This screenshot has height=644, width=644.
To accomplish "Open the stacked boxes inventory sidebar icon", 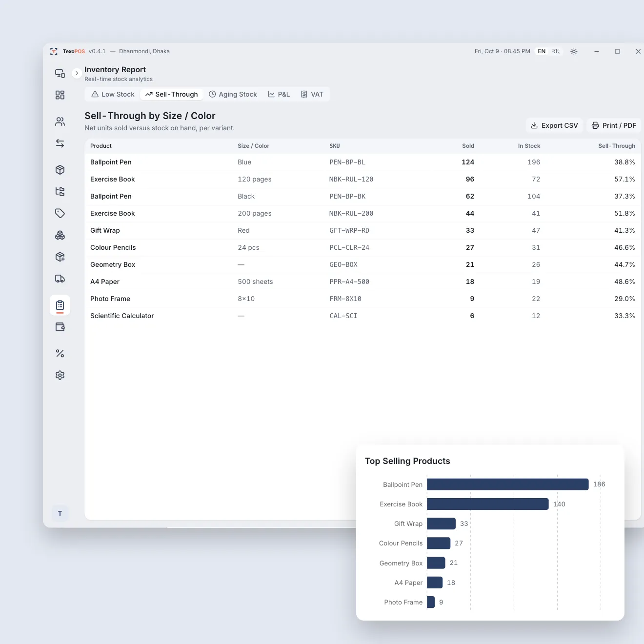I will coord(60,235).
